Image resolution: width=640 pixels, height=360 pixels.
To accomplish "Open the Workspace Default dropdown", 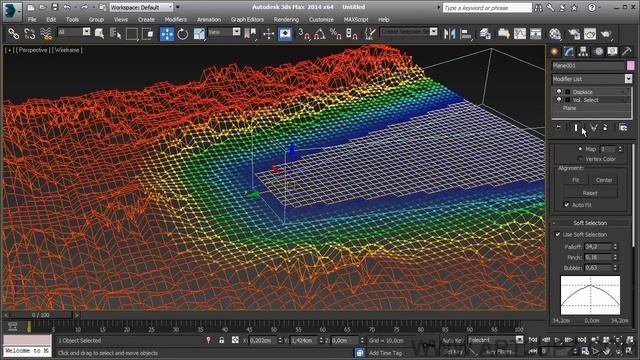I will (141, 7).
